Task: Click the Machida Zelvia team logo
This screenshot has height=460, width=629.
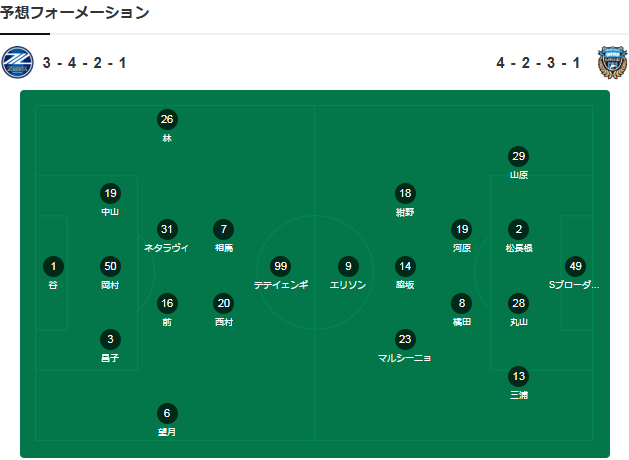Action: (18, 63)
